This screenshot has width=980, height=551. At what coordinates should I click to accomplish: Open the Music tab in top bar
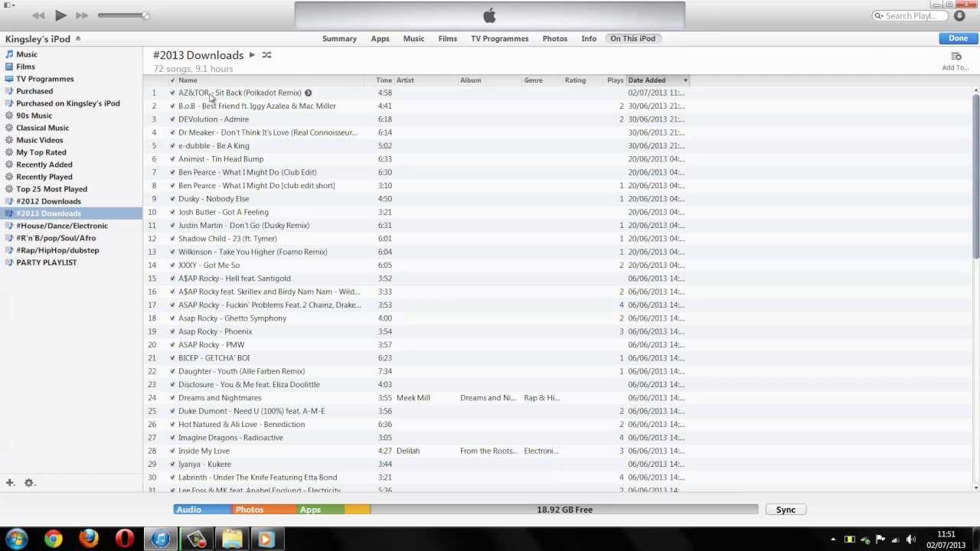pos(413,38)
